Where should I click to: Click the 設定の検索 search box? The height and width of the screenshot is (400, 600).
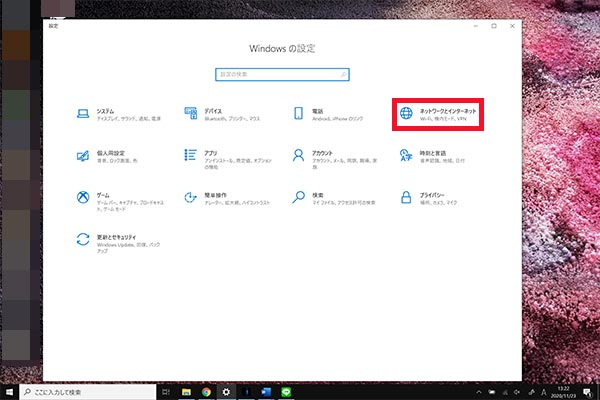283,74
